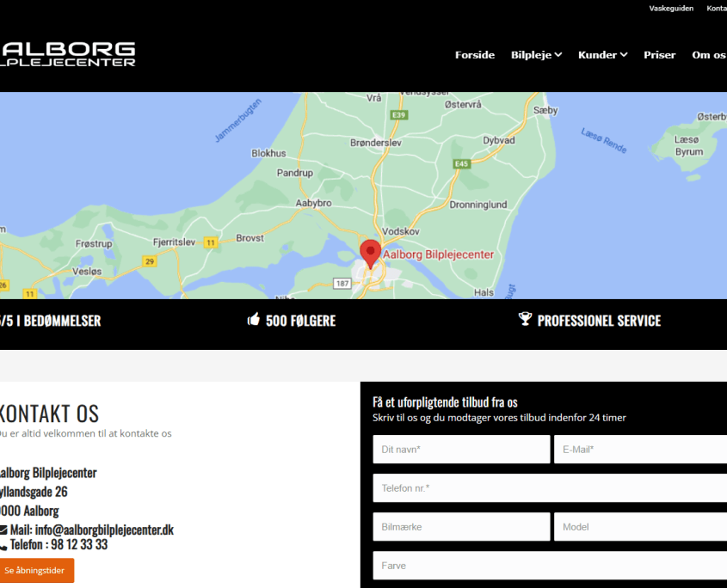Click the route 187 marker on map

[342, 284]
